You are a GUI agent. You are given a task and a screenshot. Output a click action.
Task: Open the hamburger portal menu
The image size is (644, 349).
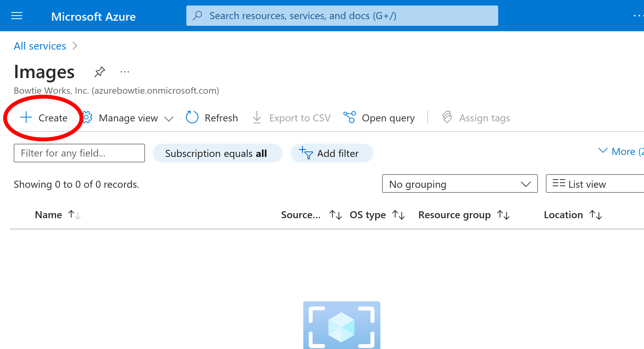[x=17, y=16]
